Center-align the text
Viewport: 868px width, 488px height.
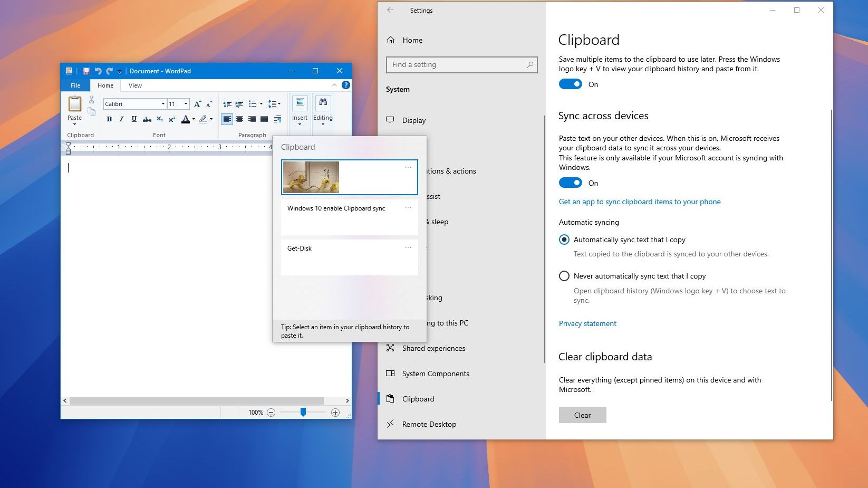click(239, 119)
